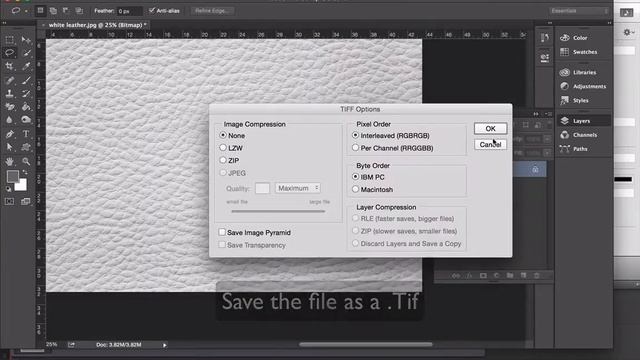Open the collapsed Properties panel icon

click(544, 58)
